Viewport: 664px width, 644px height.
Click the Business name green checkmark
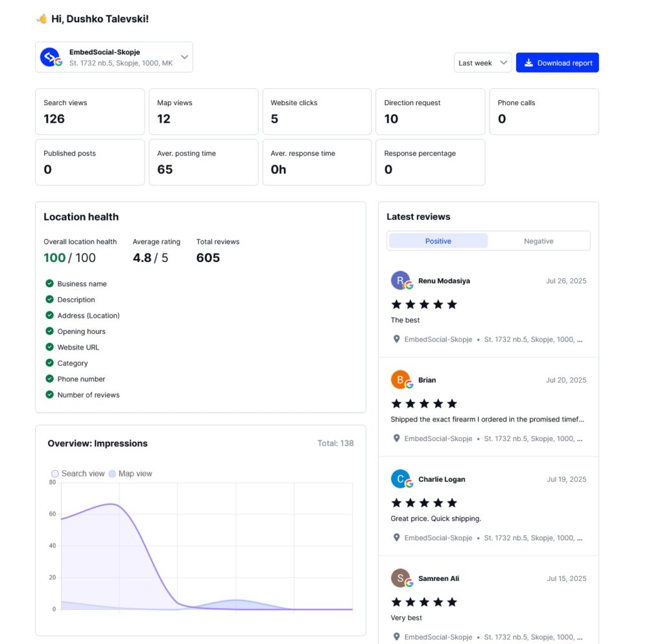click(x=49, y=283)
